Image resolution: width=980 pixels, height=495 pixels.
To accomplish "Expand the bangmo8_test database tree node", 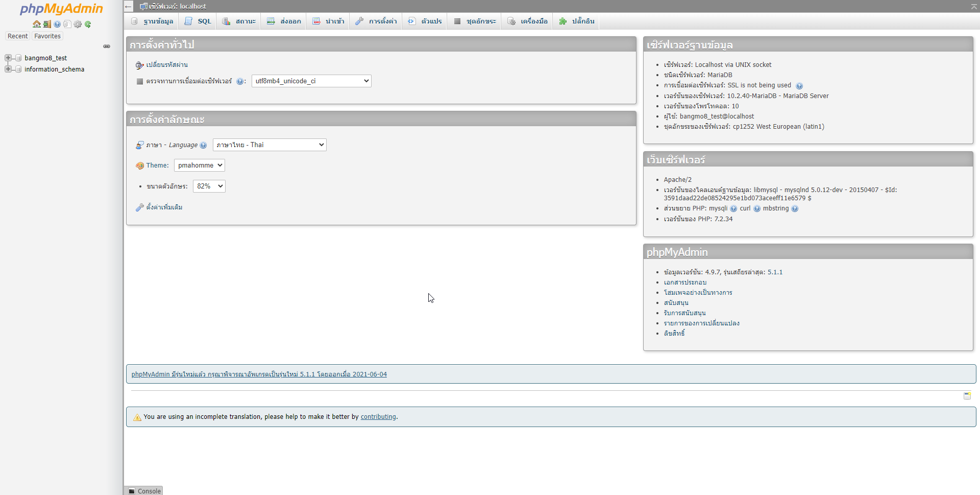I will point(8,58).
